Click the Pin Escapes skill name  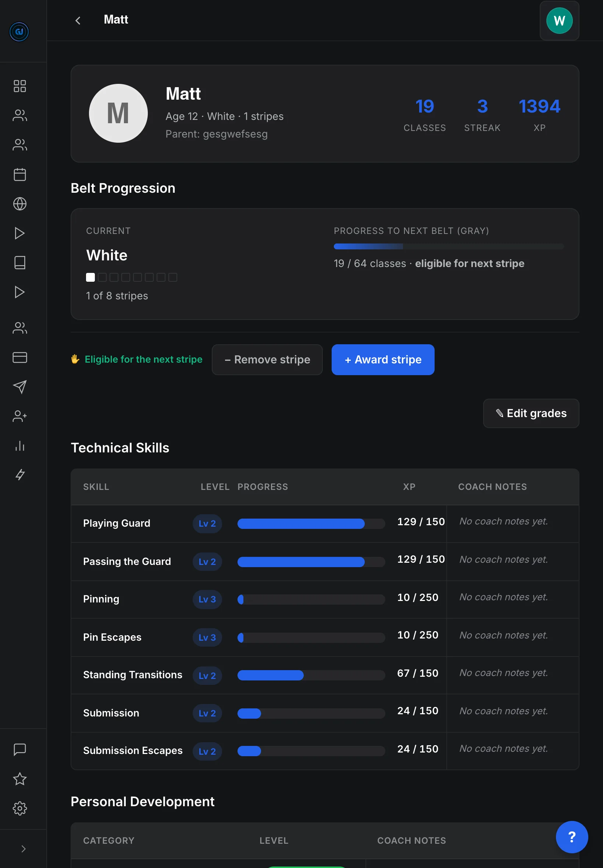pos(112,637)
